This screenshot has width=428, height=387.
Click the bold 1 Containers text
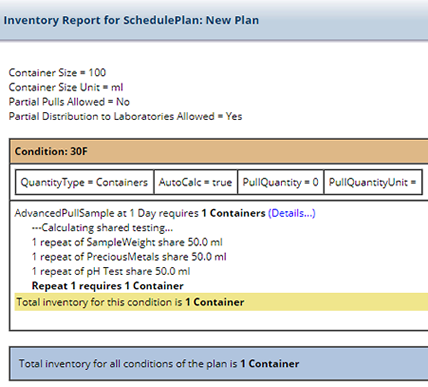click(233, 213)
